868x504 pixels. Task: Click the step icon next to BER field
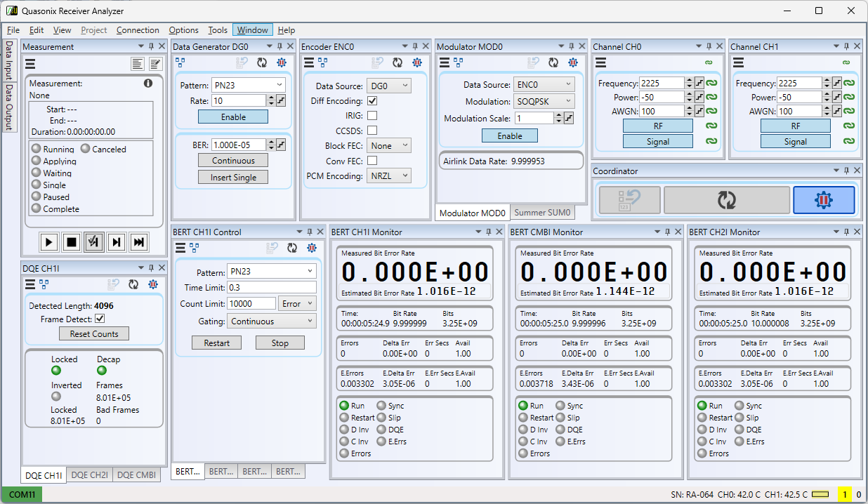[281, 145]
